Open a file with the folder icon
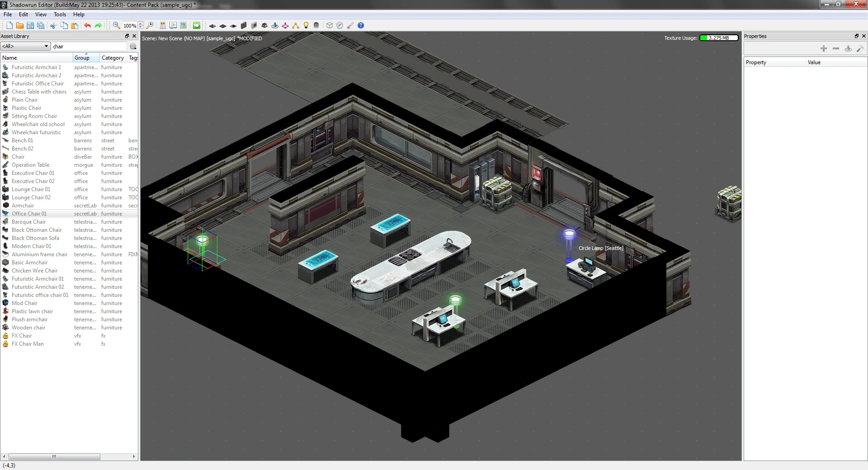 pyautogui.click(x=20, y=26)
